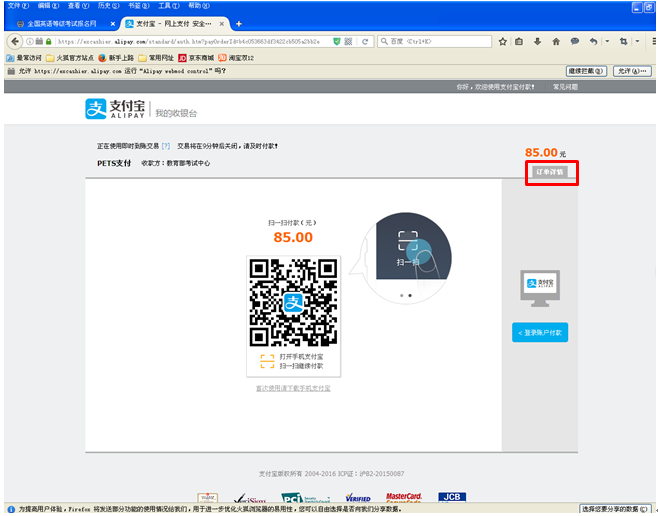
Task: Open the 允许 dropdown in notification bar
Action: [x=631, y=72]
